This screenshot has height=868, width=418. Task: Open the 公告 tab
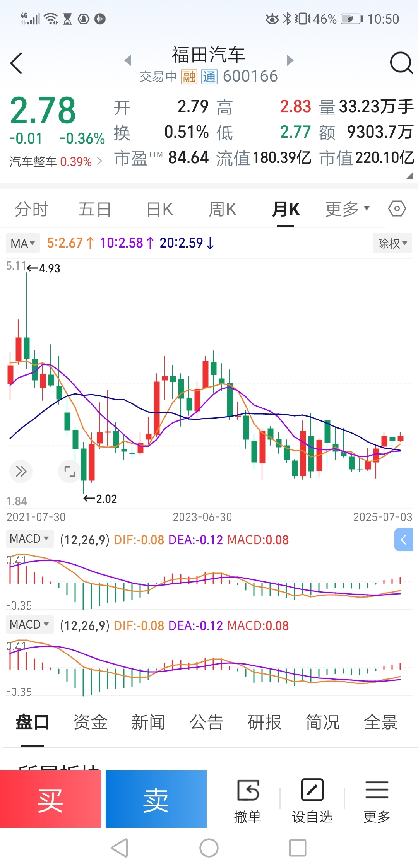coord(207,722)
